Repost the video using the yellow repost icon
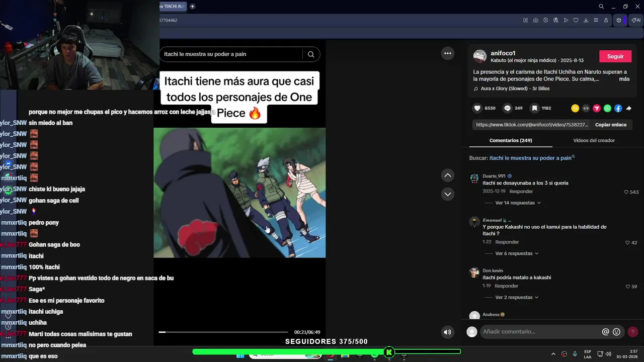The image size is (644, 362). [x=575, y=108]
